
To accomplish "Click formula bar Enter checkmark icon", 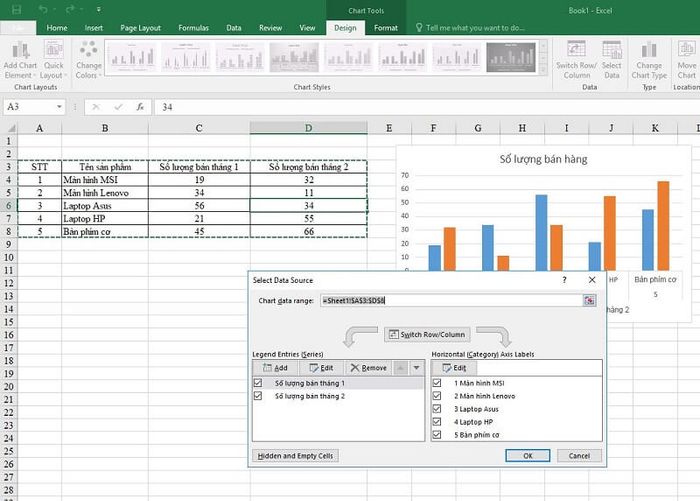I will (118, 107).
